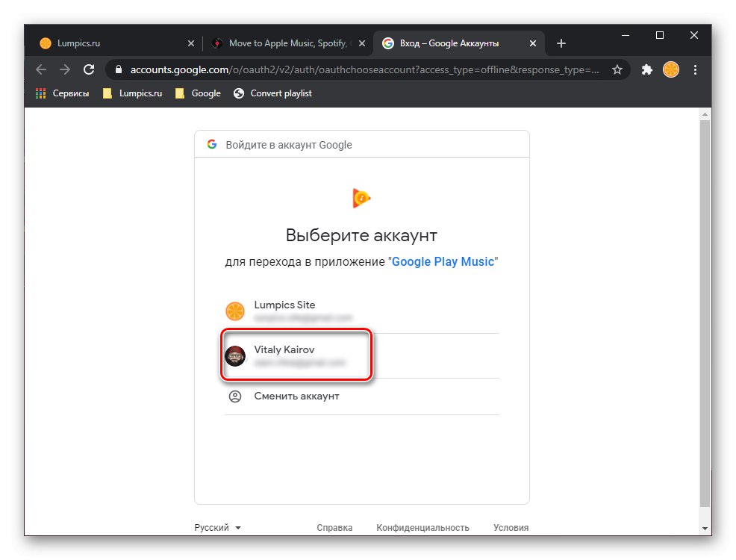
Task: Select the Вход – Google Аккаунты tab
Action: click(x=458, y=43)
